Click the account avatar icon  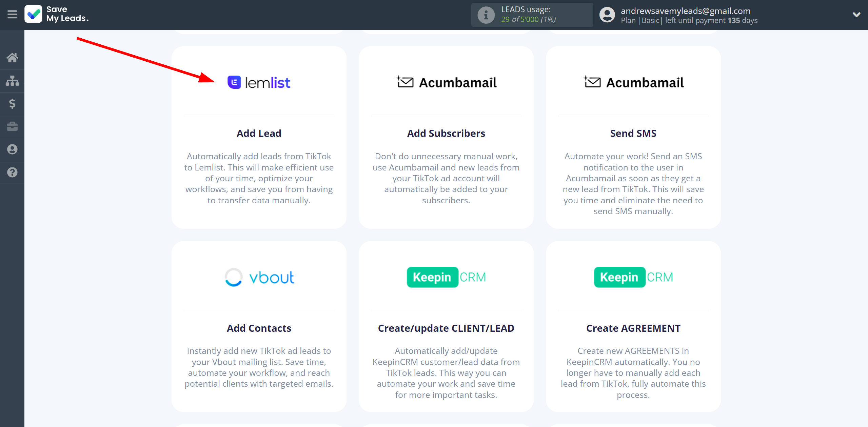point(607,15)
